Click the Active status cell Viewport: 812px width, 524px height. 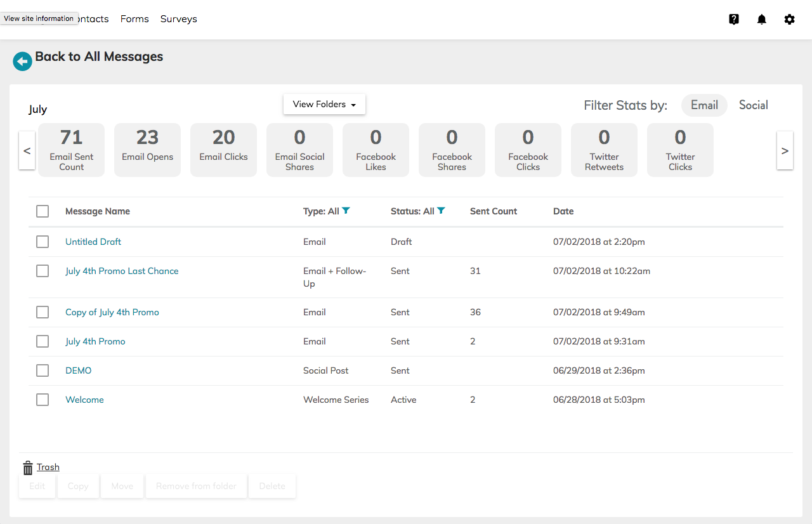(x=403, y=400)
